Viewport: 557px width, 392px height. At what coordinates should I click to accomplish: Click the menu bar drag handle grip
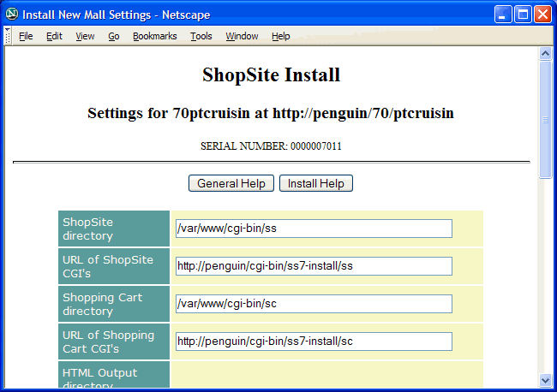tap(7, 36)
